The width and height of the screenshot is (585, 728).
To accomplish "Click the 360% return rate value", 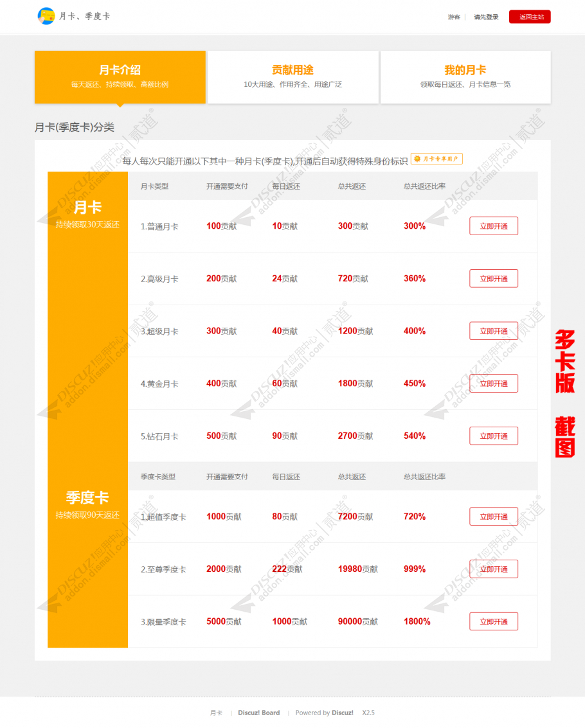I will [x=415, y=279].
